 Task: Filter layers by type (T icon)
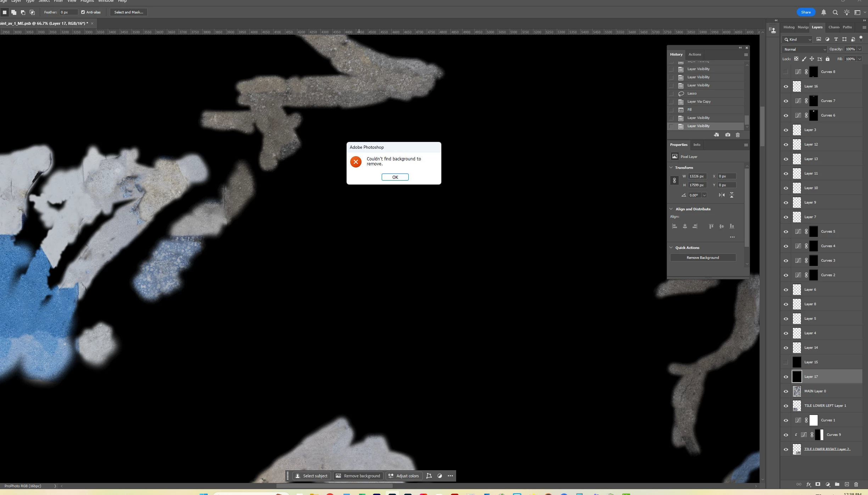836,39
